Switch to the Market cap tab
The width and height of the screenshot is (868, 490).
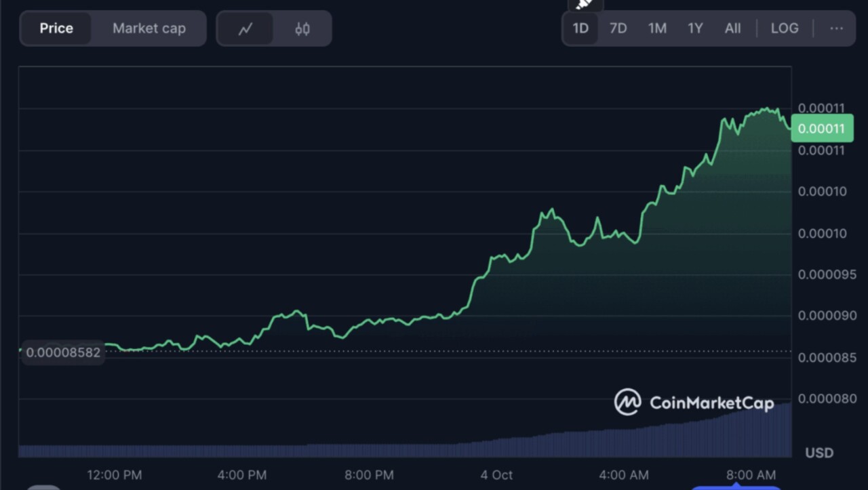click(149, 28)
